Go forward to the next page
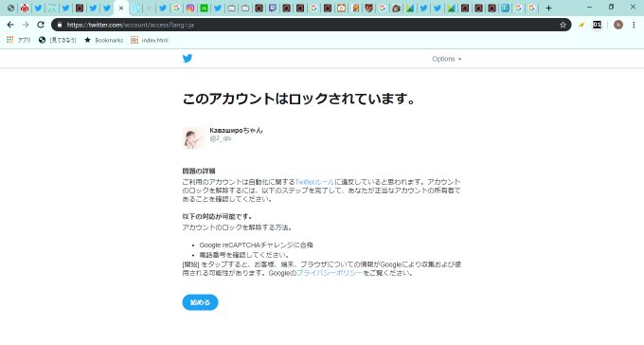The image size is (644, 345). pyautogui.click(x=26, y=25)
